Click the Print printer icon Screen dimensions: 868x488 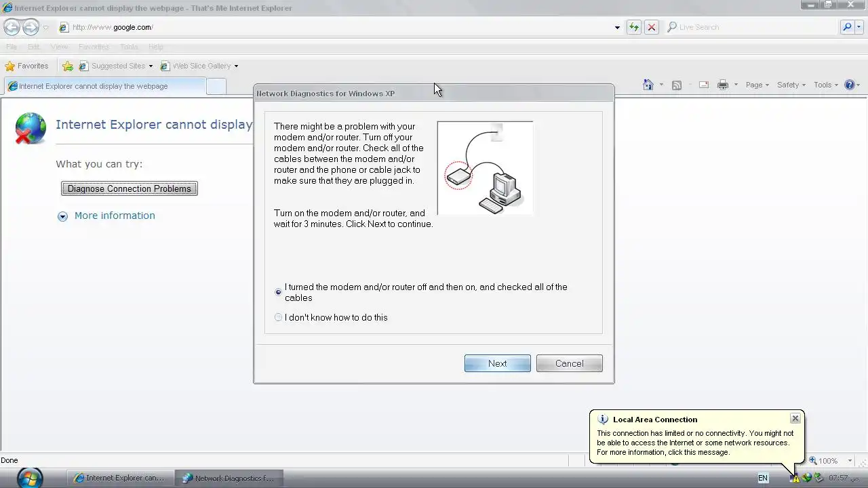723,85
